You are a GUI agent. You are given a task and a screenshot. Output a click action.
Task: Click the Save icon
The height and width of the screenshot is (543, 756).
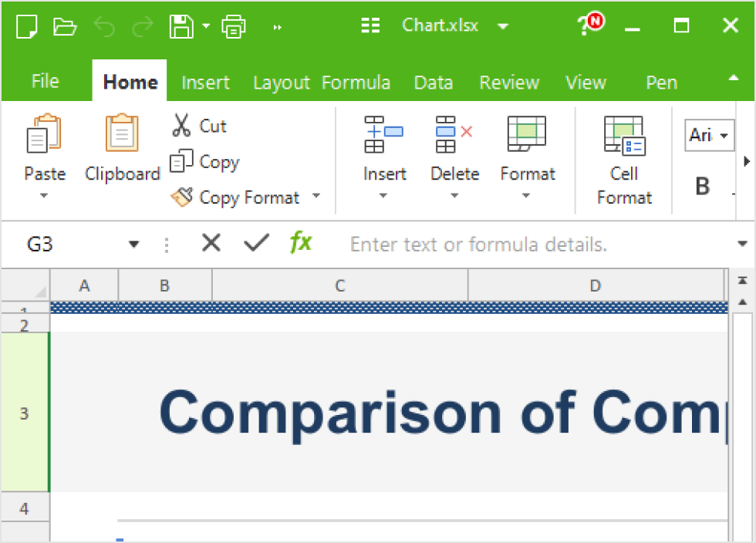[180, 25]
